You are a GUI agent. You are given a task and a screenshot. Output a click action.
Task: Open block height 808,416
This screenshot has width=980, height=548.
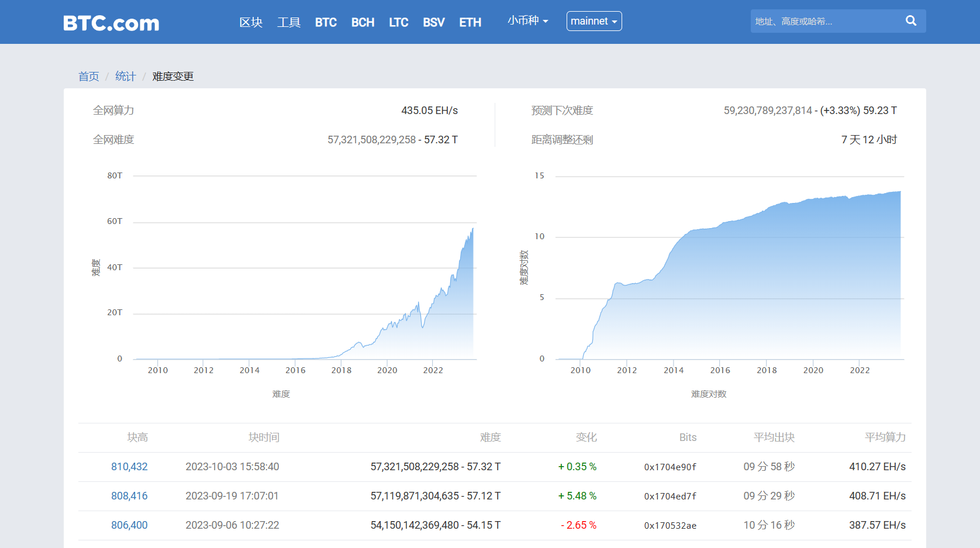[129, 496]
